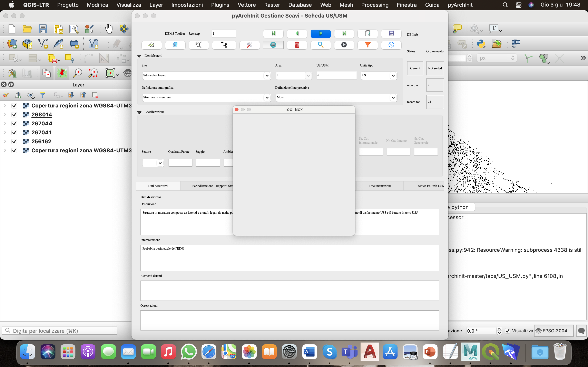
Task: Delete the current record with trash icon
Action: point(297,45)
